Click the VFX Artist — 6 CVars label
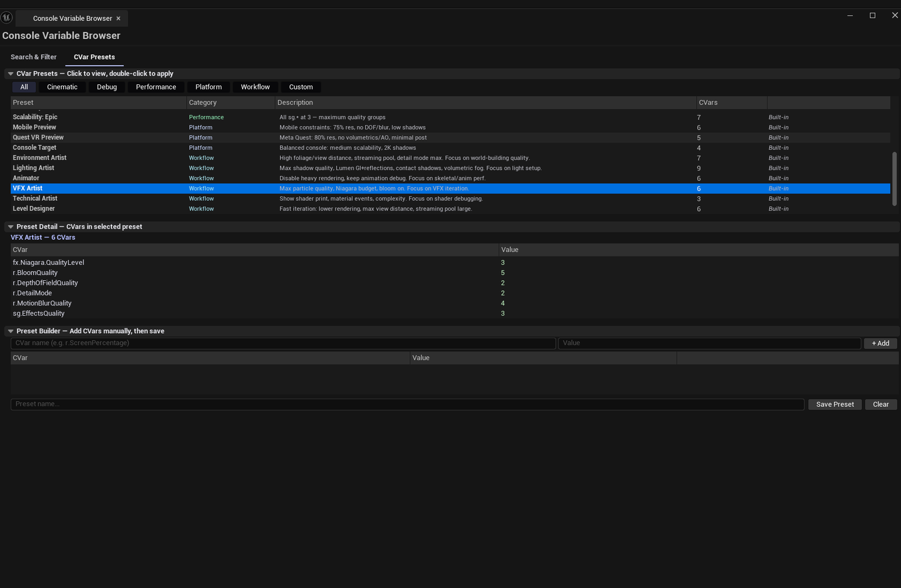Screen dimensions: 901x588 tap(43, 237)
